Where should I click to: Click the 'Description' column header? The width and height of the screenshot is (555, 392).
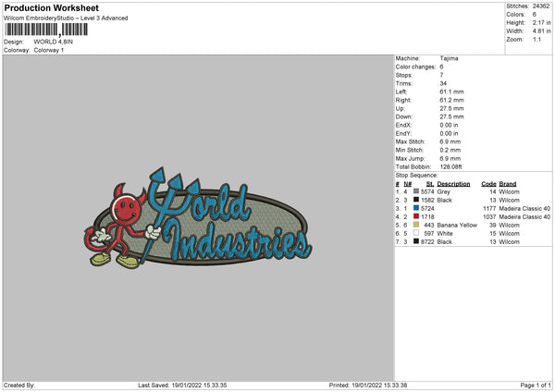click(453, 184)
